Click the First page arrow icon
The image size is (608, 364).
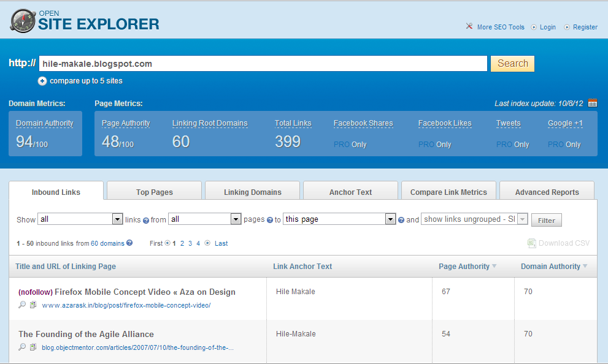point(167,243)
